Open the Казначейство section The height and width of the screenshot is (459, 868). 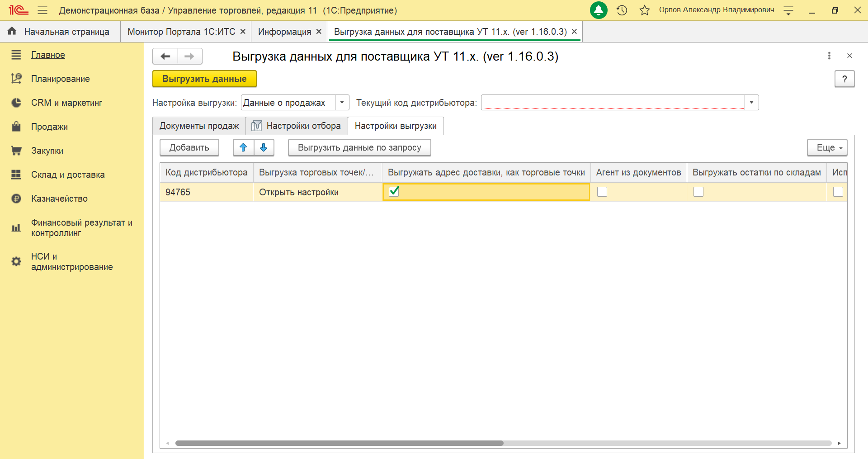[59, 199]
